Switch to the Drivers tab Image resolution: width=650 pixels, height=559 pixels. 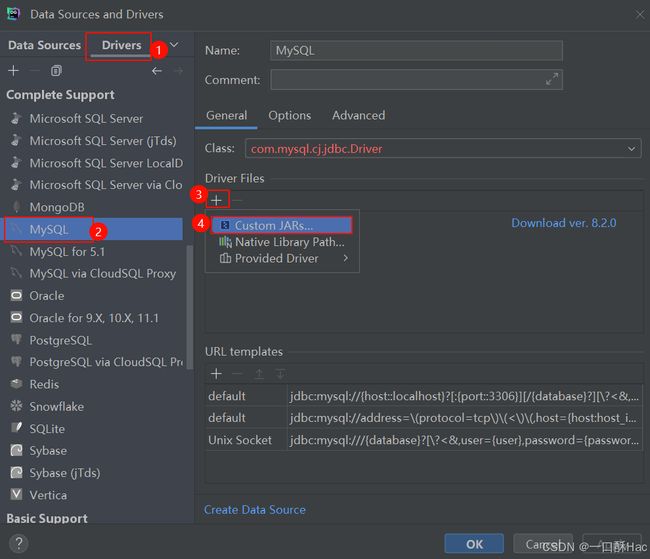point(121,45)
